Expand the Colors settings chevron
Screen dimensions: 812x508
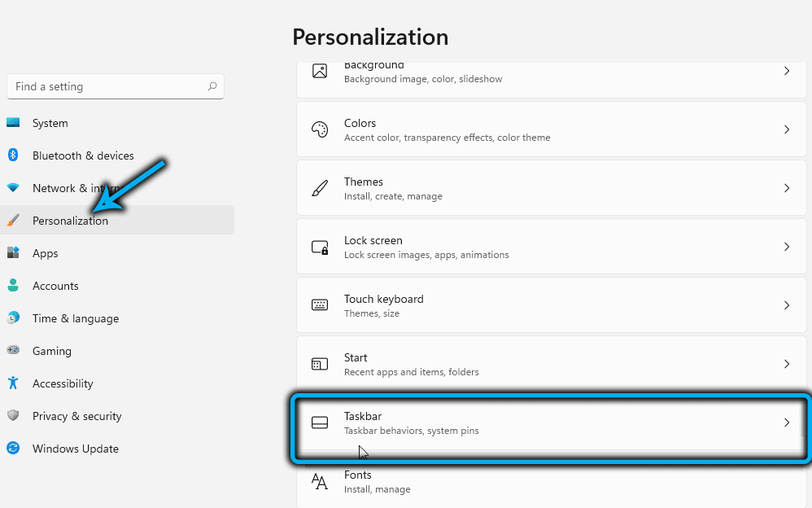coord(787,129)
